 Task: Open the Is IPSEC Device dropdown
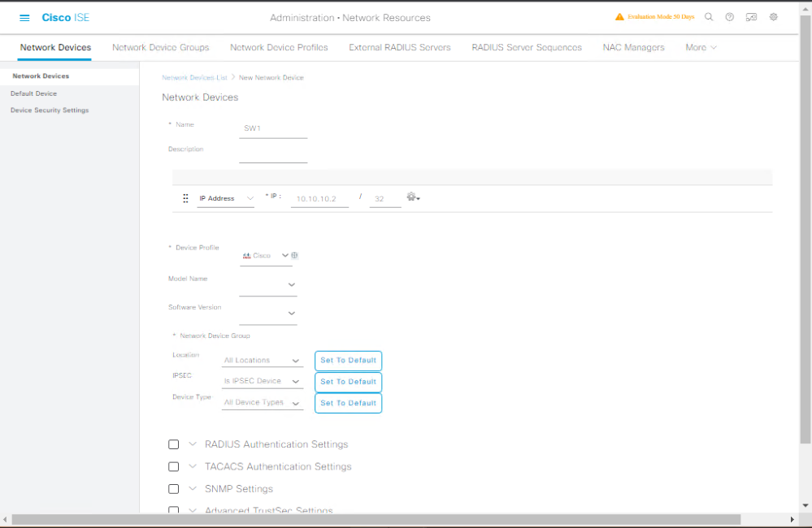point(262,382)
